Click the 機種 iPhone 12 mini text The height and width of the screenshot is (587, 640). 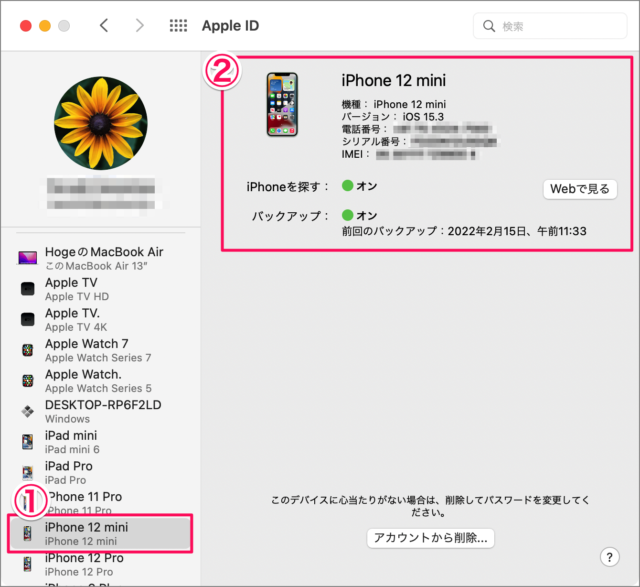click(393, 104)
